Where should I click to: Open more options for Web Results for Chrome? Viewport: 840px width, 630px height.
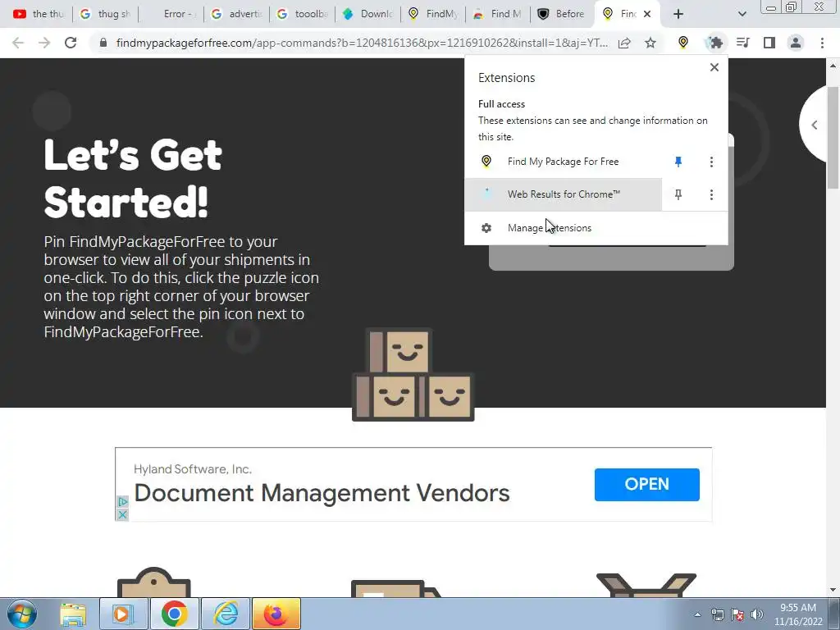[x=711, y=194]
